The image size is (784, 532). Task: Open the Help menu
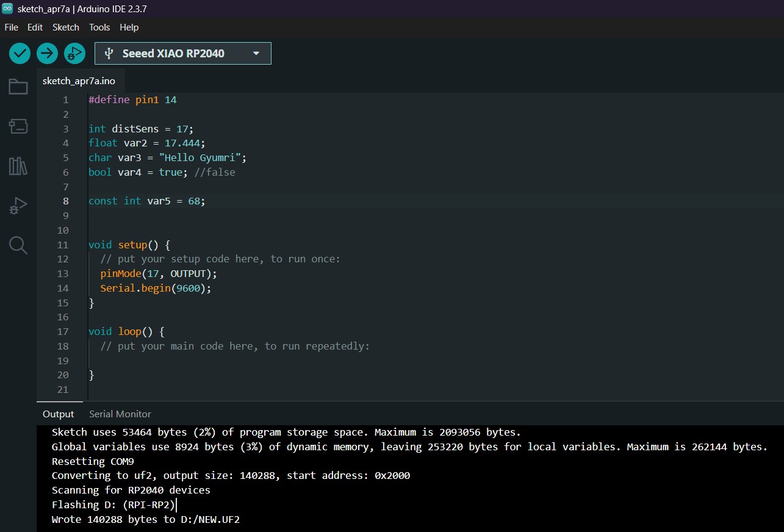point(129,27)
